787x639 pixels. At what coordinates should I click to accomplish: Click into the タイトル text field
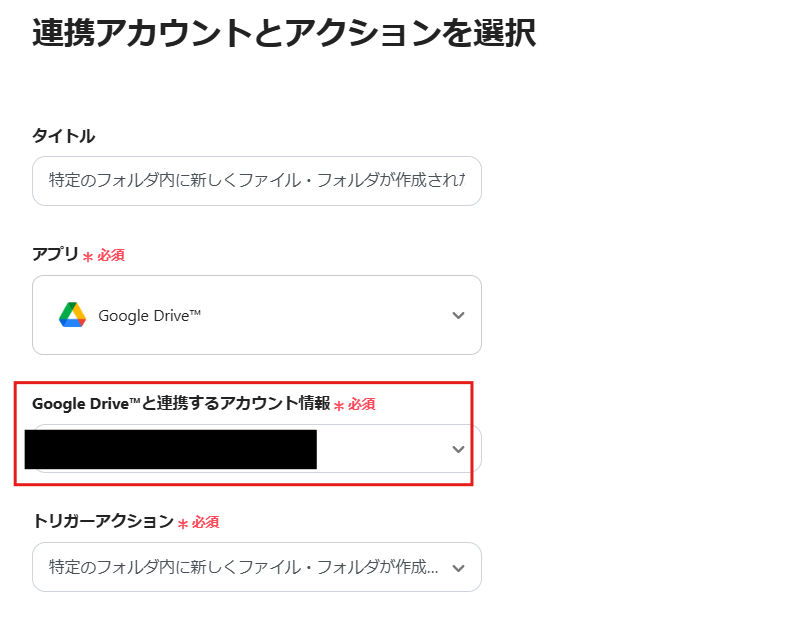pos(256,181)
